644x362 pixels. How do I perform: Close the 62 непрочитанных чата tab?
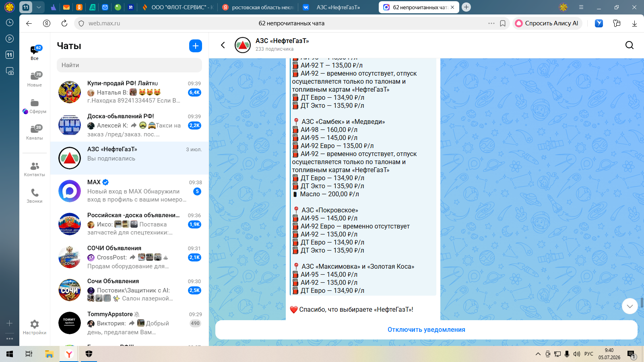(452, 7)
